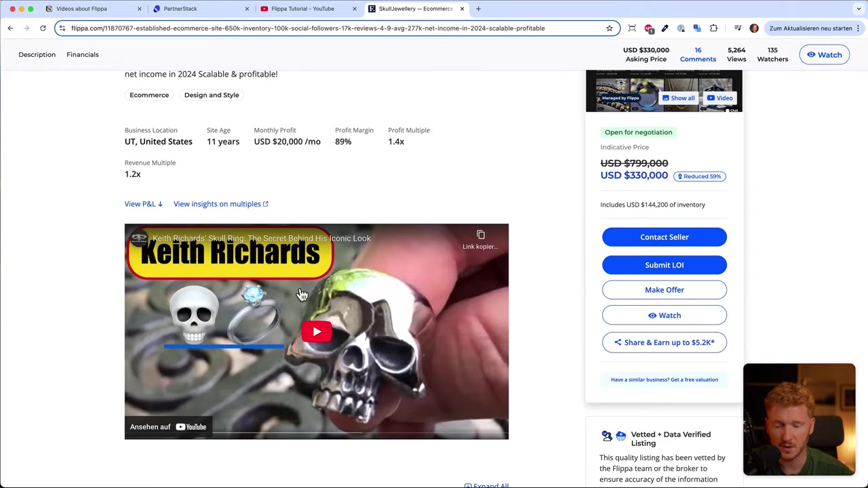The height and width of the screenshot is (488, 868).
Task: Open the free valuation link
Action: click(665, 380)
